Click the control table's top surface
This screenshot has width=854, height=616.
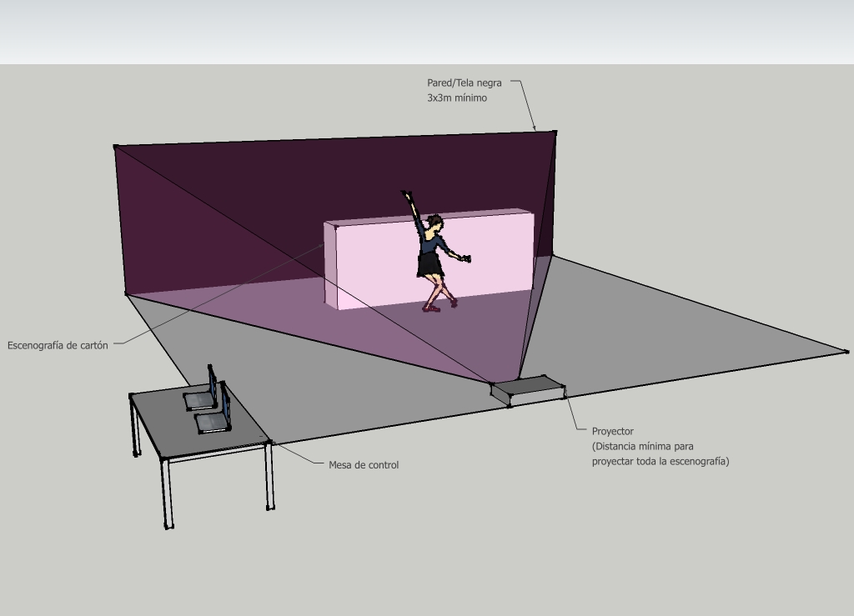167,425
